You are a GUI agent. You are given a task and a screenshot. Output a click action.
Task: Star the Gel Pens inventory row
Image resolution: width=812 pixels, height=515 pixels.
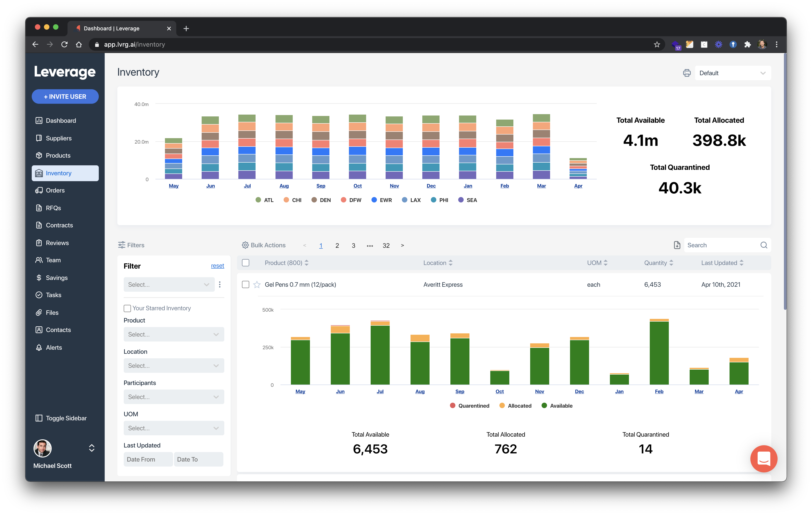257,284
